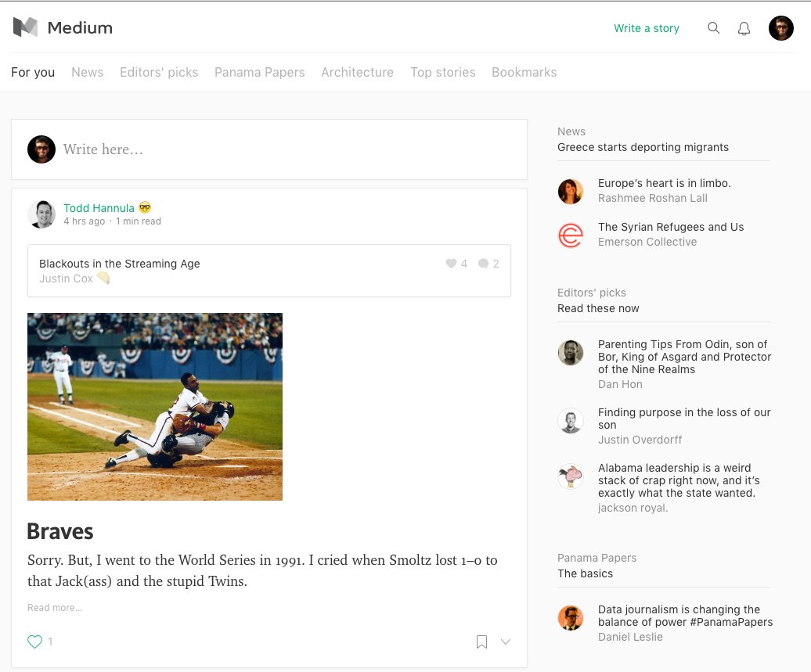Click Write a story link

(x=647, y=28)
